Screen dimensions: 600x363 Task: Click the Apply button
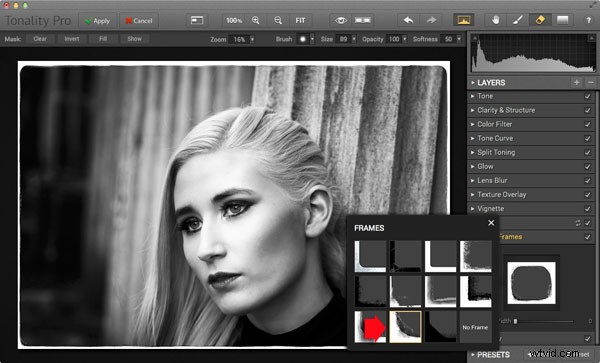pos(97,21)
